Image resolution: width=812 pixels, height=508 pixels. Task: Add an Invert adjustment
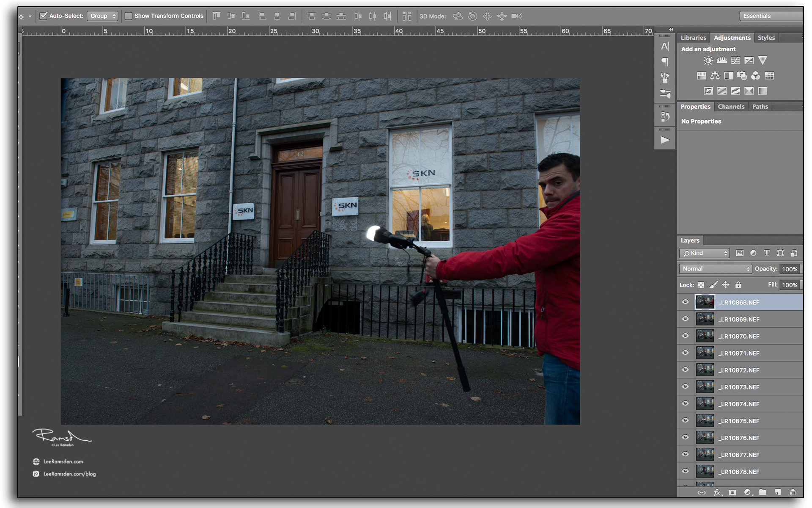[708, 91]
